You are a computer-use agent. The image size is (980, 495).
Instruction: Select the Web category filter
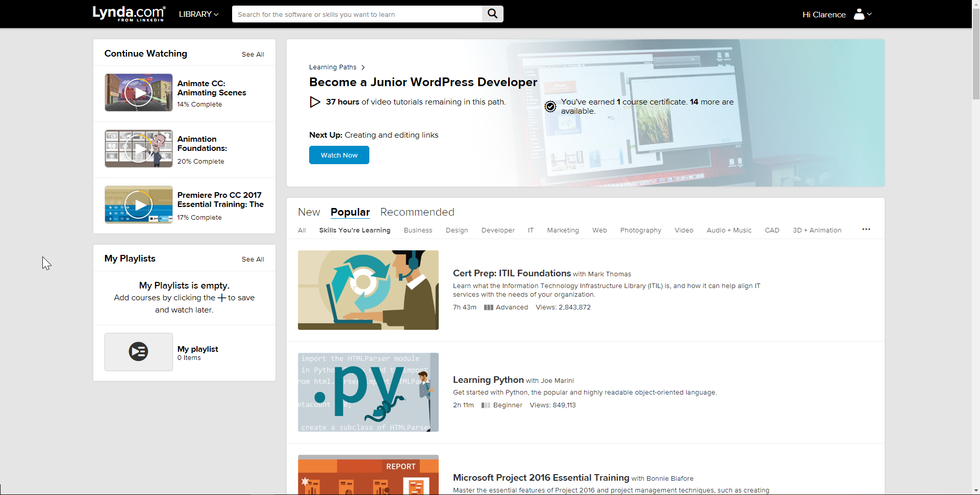click(x=599, y=230)
